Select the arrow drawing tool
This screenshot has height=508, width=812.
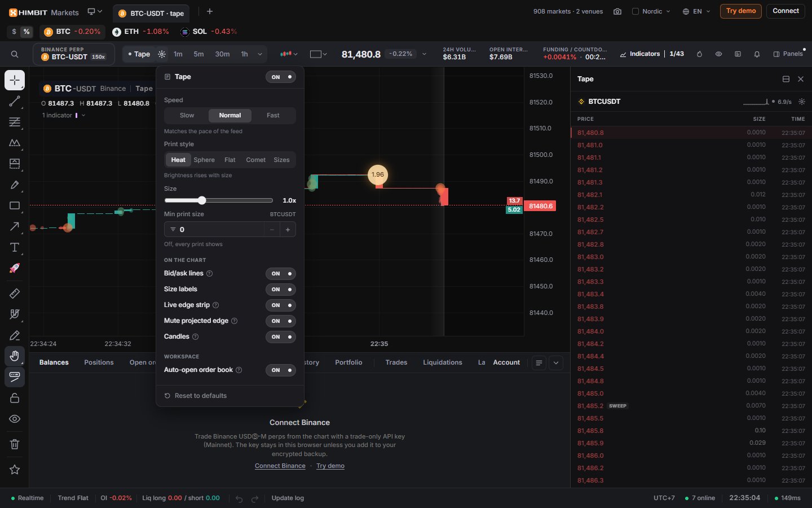point(15,226)
